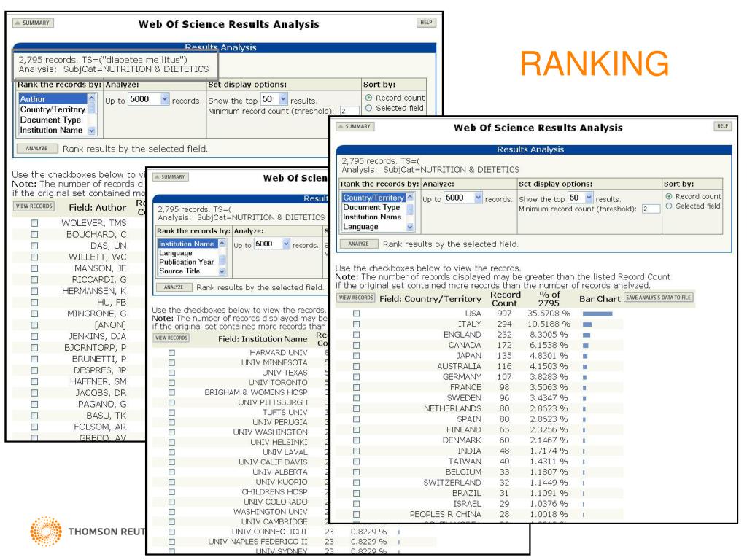This screenshot has width=747, height=560.
Task: Click View Records in Author window
Action: (34, 206)
